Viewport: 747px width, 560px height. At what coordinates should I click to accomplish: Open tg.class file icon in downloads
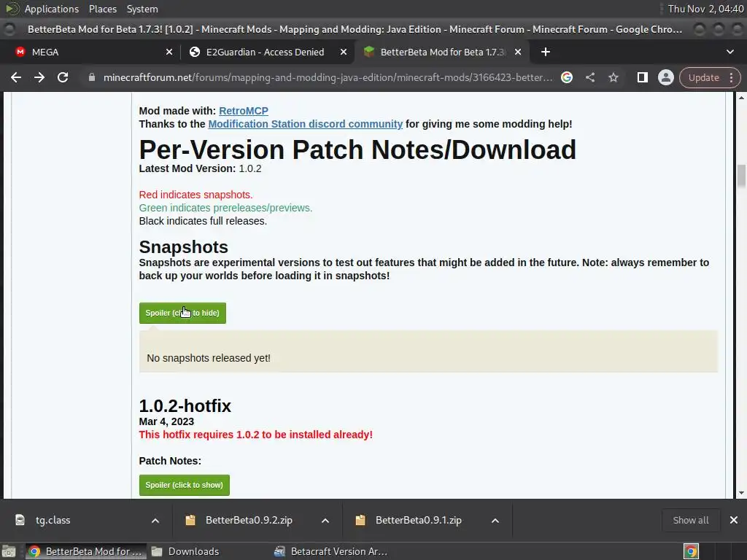point(20,520)
